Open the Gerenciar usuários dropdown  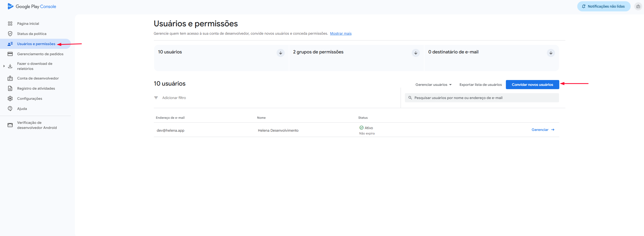tap(433, 85)
